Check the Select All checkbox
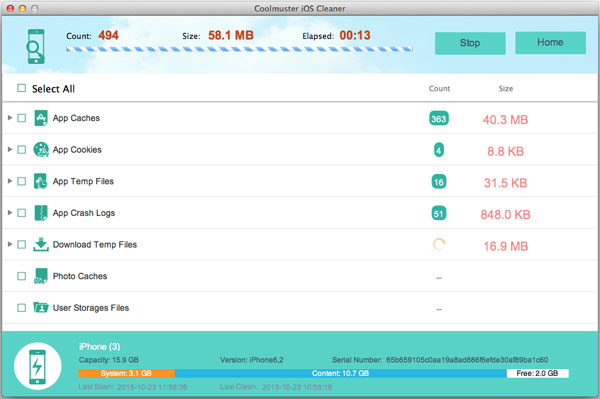600x399 pixels. [x=22, y=88]
